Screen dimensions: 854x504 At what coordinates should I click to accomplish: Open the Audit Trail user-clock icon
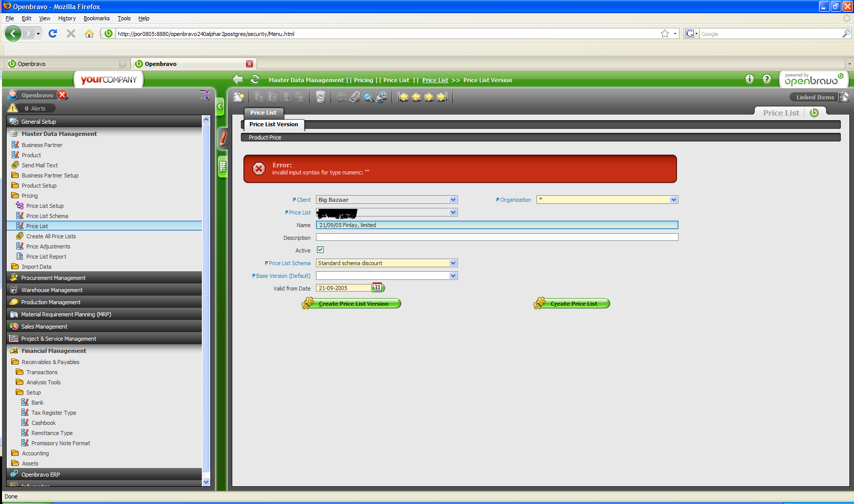[381, 97]
